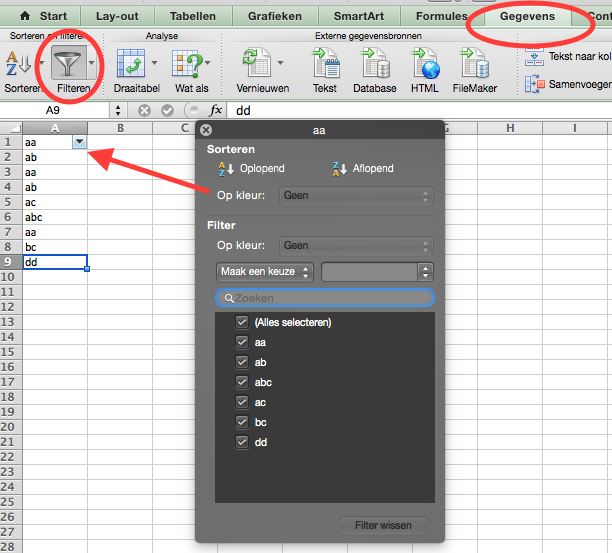Open Sorteren Op kleur dropdown
Screen dimensions: 612x553
356,196
